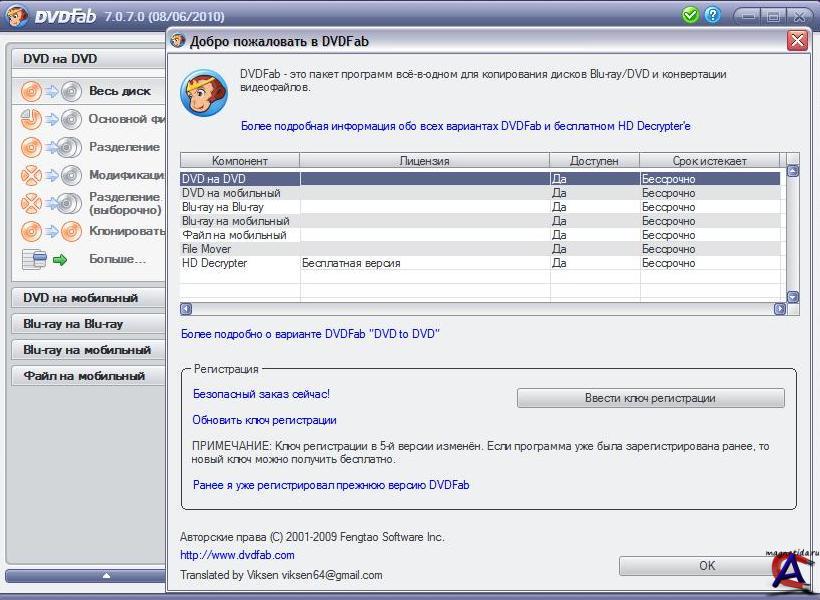The image size is (820, 600).
Task: Select the Клонировать clone mode icon
Action: pyautogui.click(x=50, y=231)
